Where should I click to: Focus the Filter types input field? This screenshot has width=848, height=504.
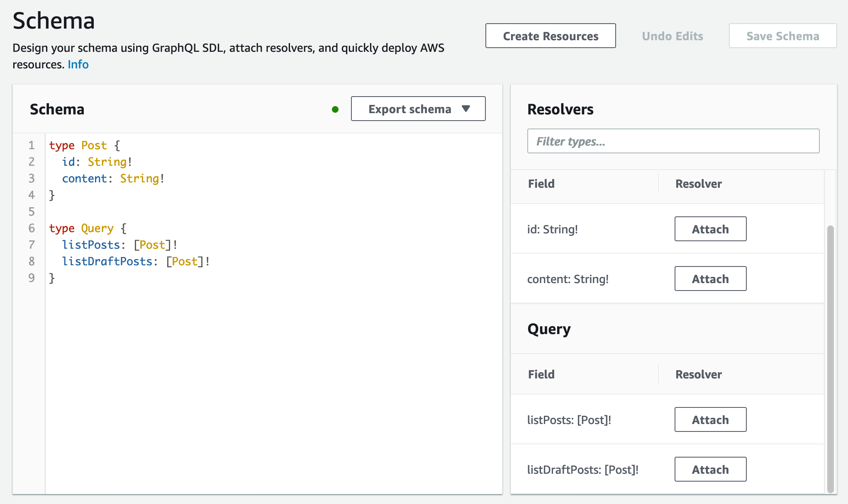(673, 141)
